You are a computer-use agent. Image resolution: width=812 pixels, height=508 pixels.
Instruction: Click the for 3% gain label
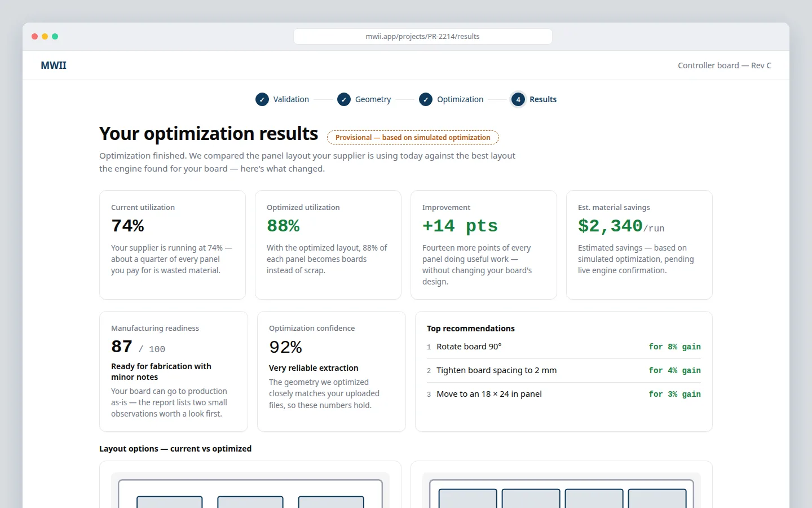[x=674, y=394]
